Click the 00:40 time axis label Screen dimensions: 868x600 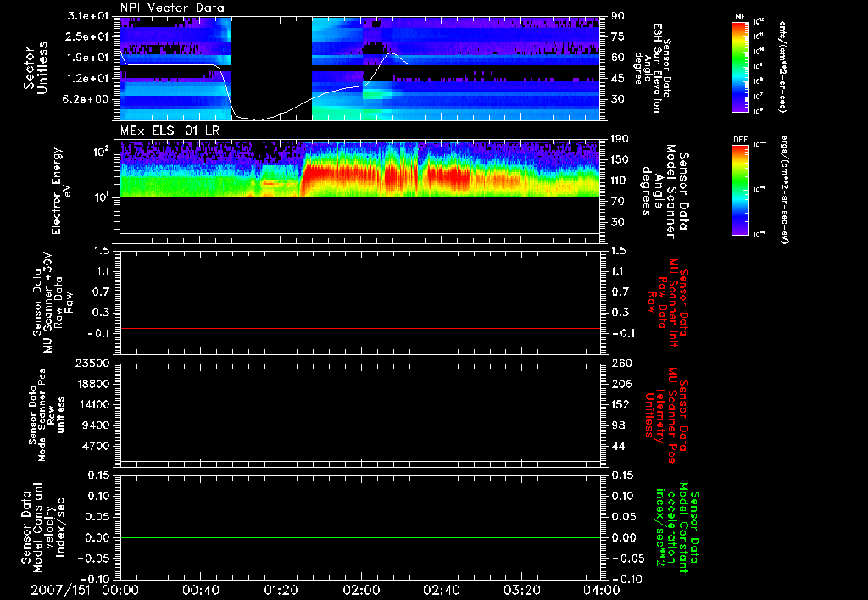200,590
